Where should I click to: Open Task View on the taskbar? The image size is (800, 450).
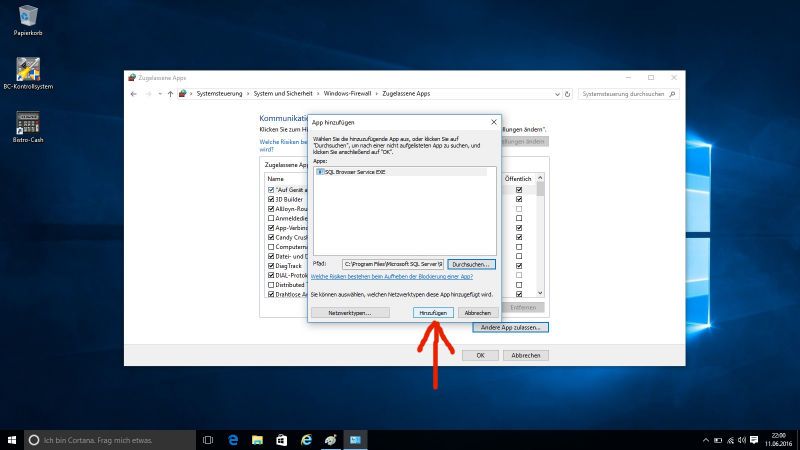pyautogui.click(x=208, y=440)
